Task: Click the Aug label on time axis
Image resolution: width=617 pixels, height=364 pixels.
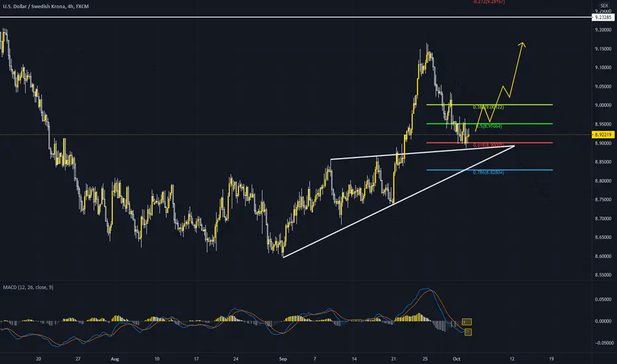Action: pos(115,359)
